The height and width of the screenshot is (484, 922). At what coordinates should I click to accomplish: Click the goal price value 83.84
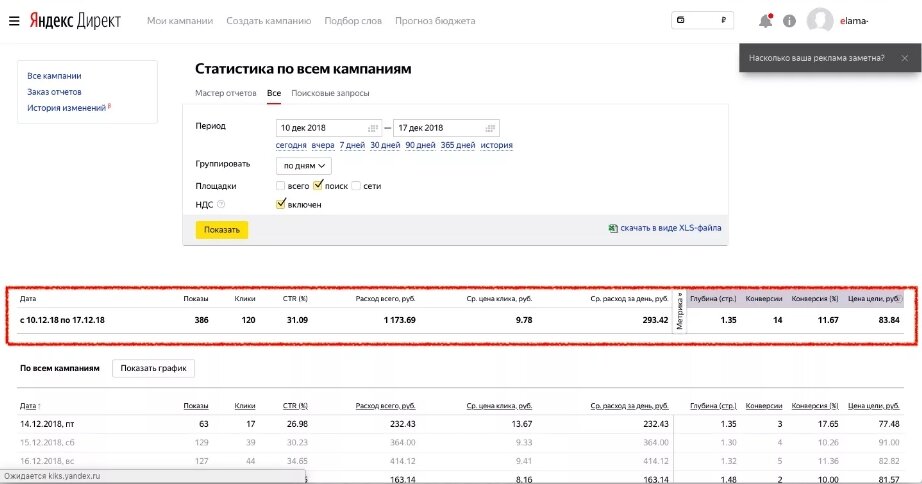pyautogui.click(x=888, y=321)
